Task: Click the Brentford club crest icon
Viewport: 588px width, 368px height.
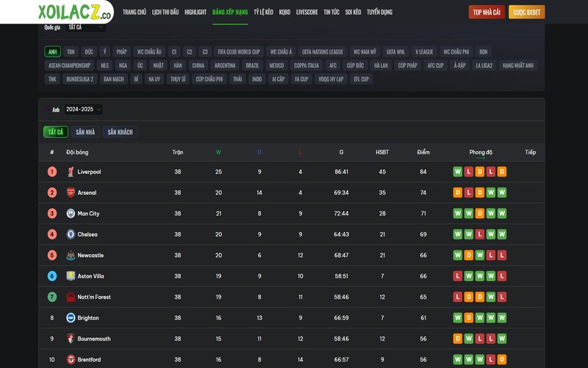Action: (x=71, y=359)
